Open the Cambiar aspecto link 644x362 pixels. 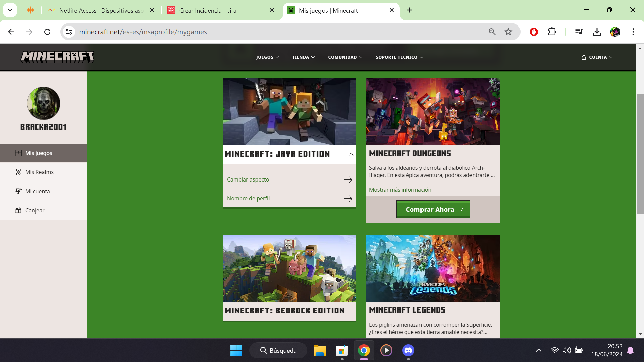[x=248, y=179]
